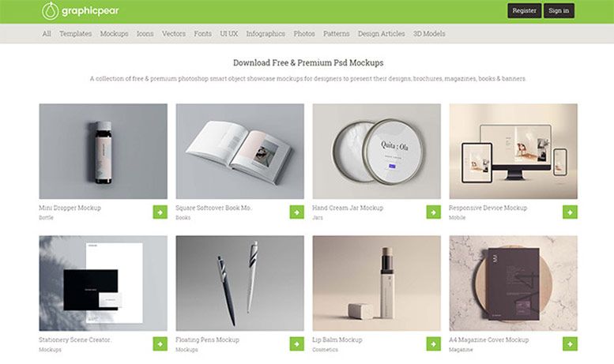The height and width of the screenshot is (364, 614).
Task: Click the Sign in button
Action: (559, 10)
